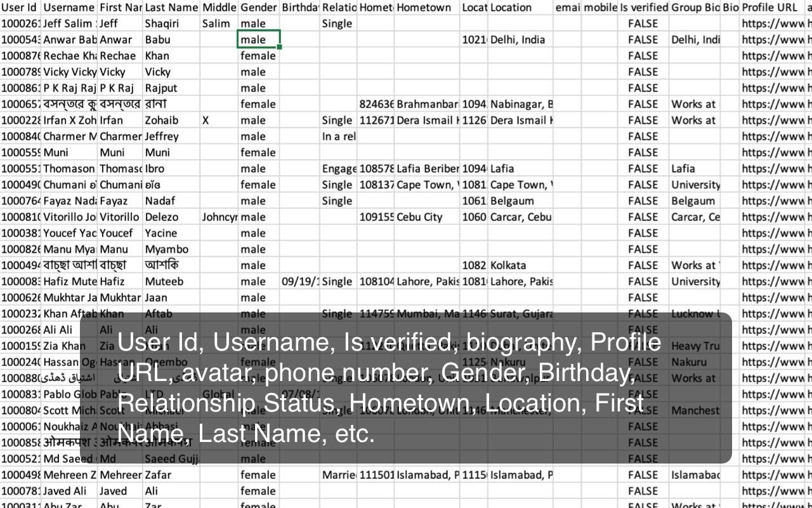Click the "Zohaib" last name cell

pos(171,120)
